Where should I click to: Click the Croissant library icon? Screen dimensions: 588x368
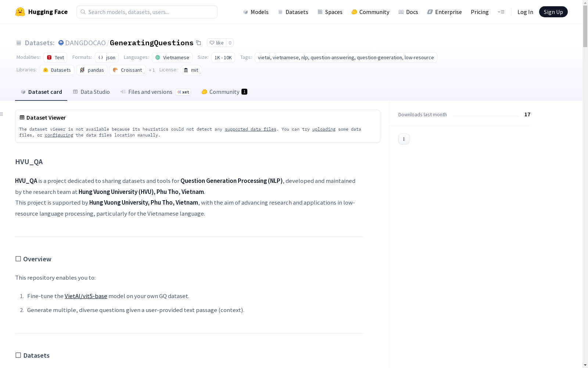pos(115,70)
